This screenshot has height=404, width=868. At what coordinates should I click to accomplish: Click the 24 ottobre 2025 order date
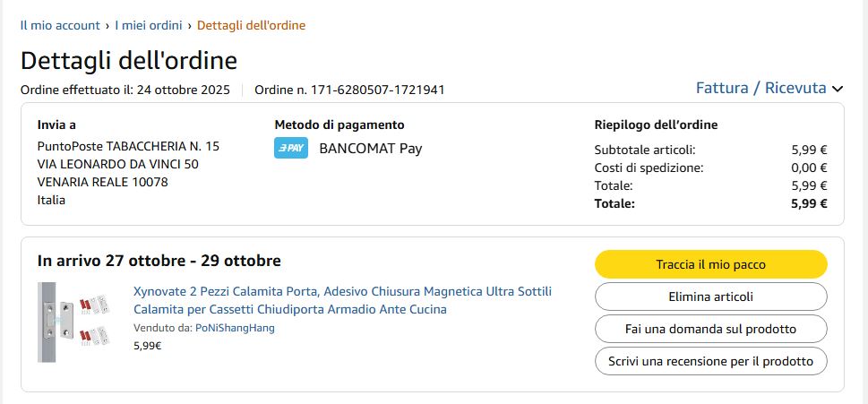[x=184, y=90]
